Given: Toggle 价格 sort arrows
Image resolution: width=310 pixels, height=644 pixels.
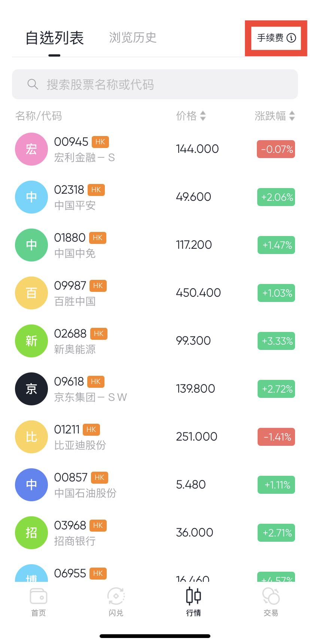Looking at the screenshot, I should [x=203, y=116].
